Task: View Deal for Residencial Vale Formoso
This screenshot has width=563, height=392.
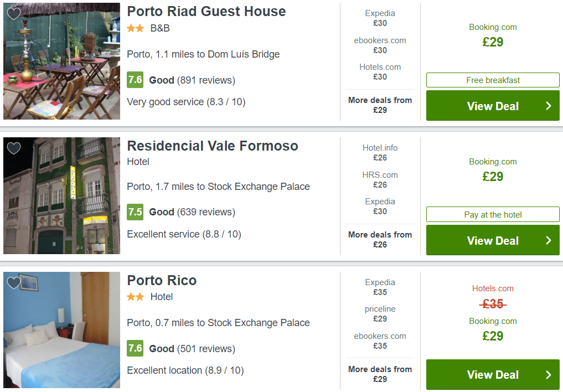Action: [x=492, y=240]
